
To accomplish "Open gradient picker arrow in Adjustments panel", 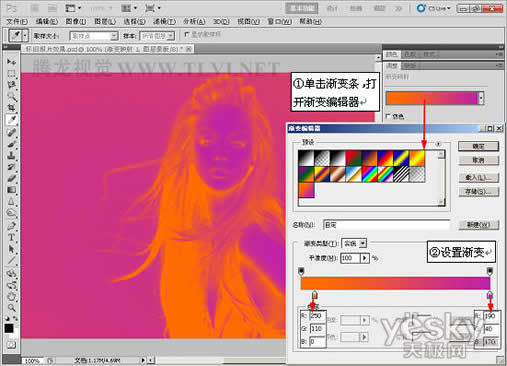I will pyautogui.click(x=481, y=98).
